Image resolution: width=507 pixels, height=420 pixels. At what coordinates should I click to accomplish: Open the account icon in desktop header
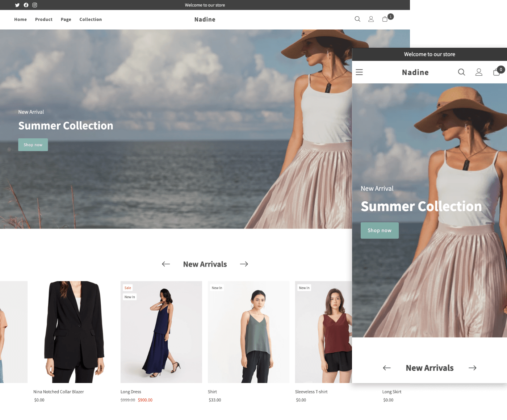click(371, 19)
